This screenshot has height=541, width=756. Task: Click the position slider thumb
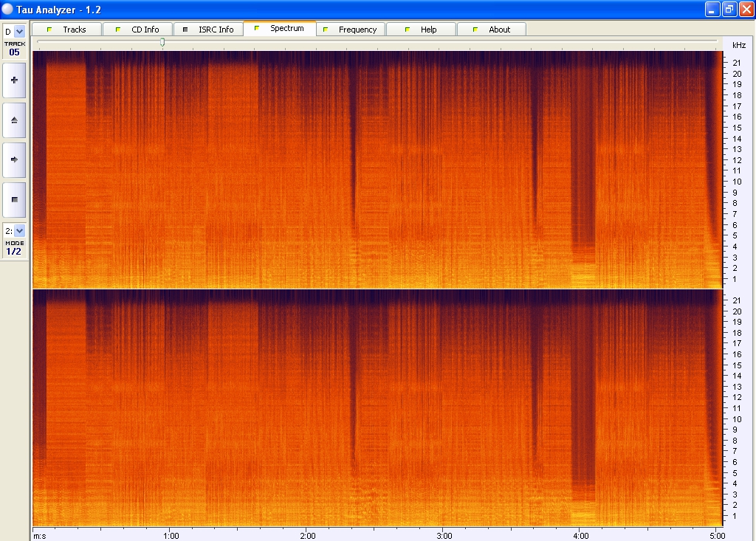coord(162,43)
